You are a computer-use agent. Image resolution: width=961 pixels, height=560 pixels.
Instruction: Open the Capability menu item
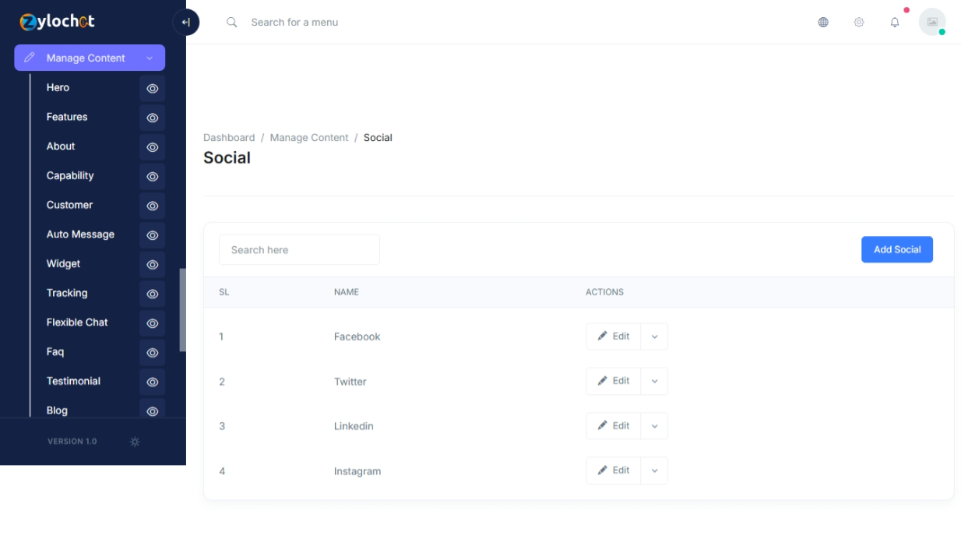pyautogui.click(x=70, y=175)
